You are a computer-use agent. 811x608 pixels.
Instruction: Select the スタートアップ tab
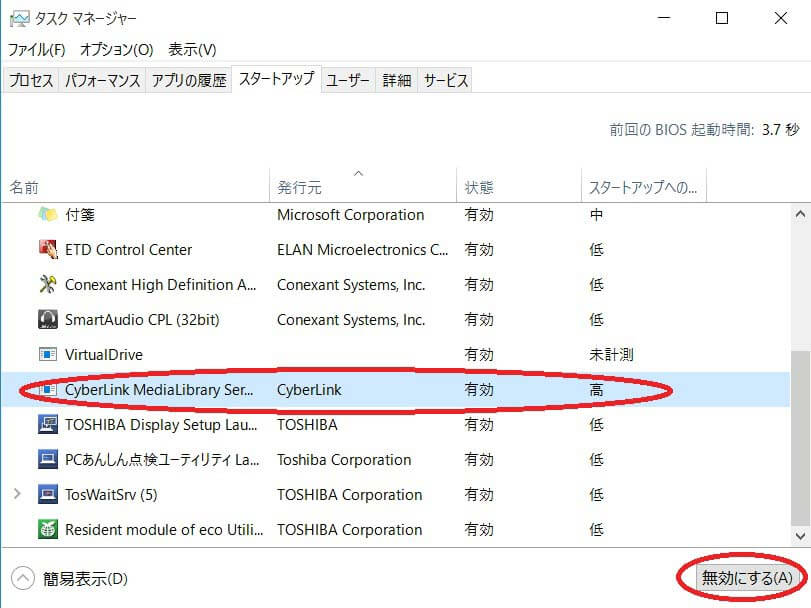[x=277, y=79]
